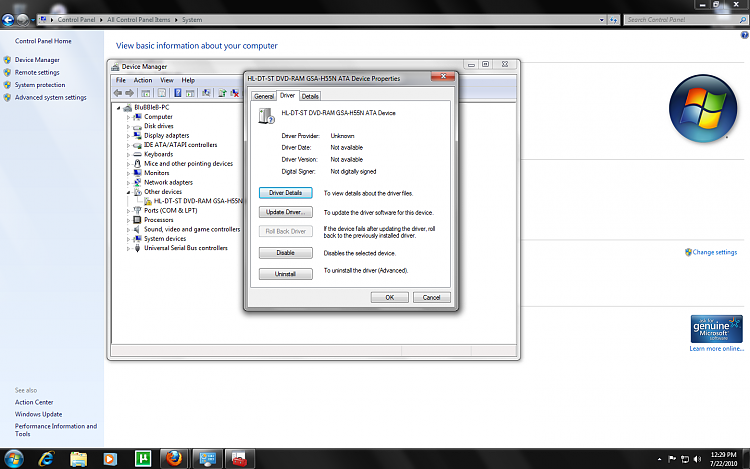Click show/hide console tree toolbar icon
750x469 pixels.
[145, 93]
